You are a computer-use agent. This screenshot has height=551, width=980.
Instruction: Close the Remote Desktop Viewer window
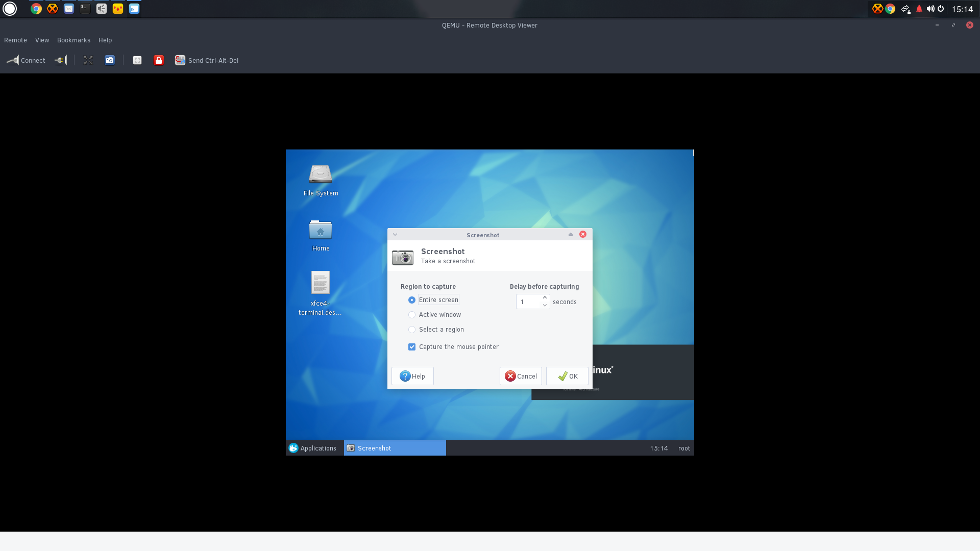tap(970, 25)
